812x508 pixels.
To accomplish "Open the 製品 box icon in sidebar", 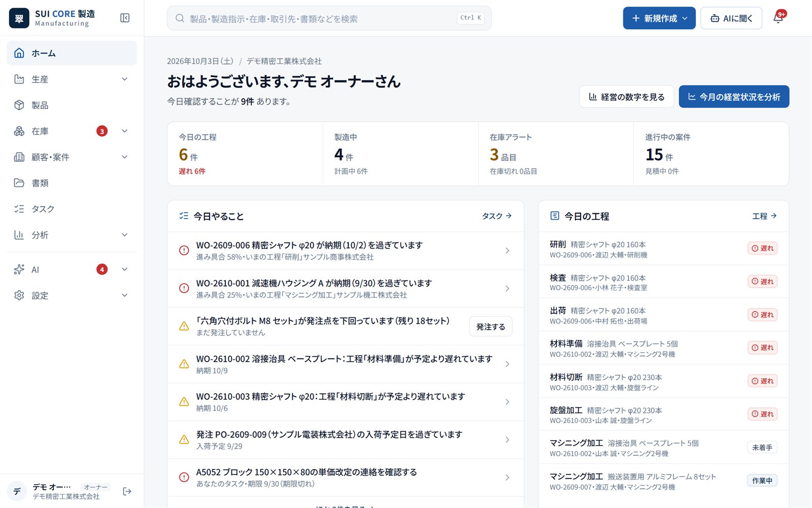I will (x=19, y=105).
